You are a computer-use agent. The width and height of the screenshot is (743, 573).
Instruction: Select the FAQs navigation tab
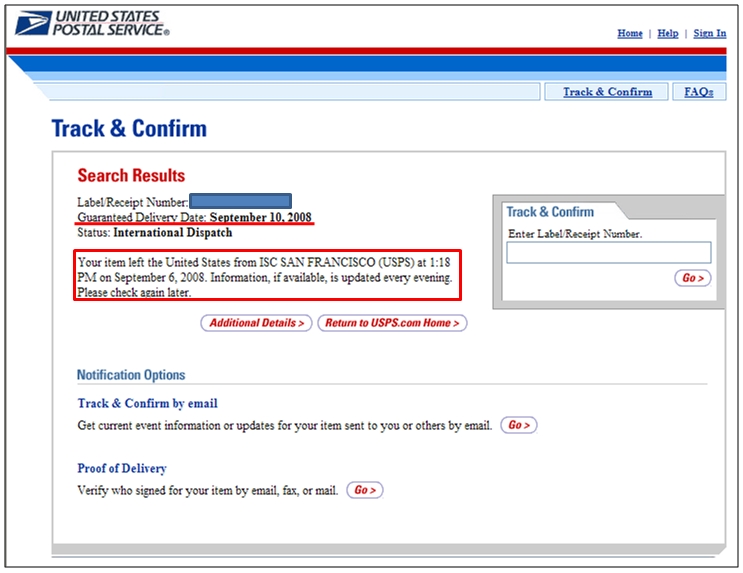(699, 91)
